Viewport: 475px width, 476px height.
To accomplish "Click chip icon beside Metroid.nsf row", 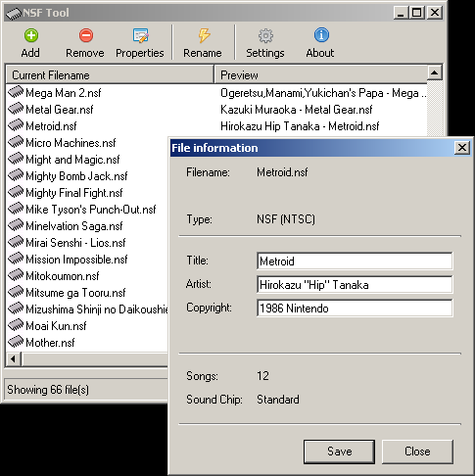I will click(x=16, y=125).
